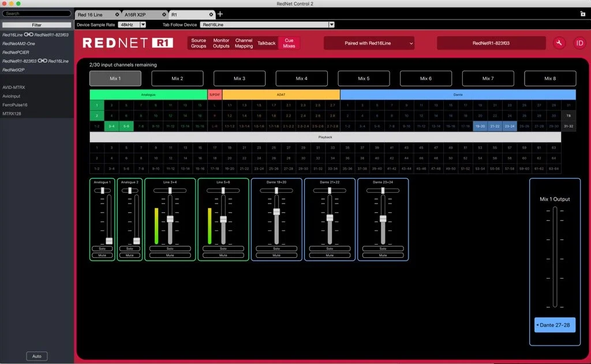Solo the Dante 19+20 channel
This screenshot has height=364, width=591.
click(276, 249)
